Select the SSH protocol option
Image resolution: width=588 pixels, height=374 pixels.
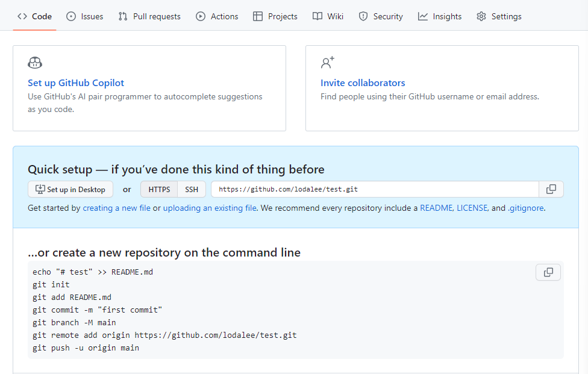click(192, 189)
